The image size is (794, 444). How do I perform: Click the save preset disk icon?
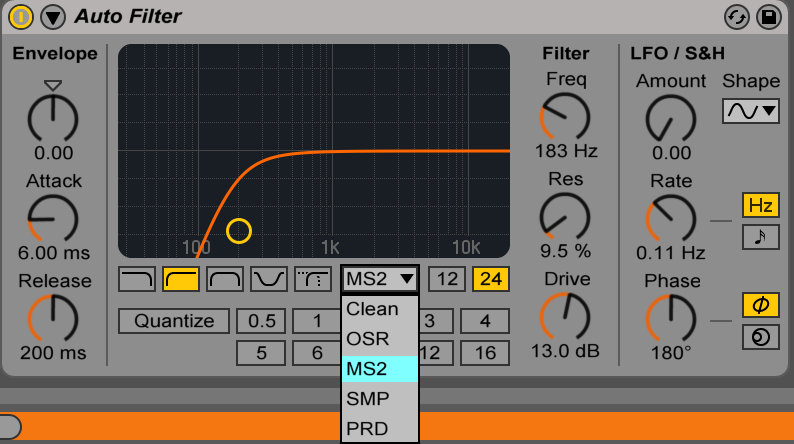coord(769,17)
